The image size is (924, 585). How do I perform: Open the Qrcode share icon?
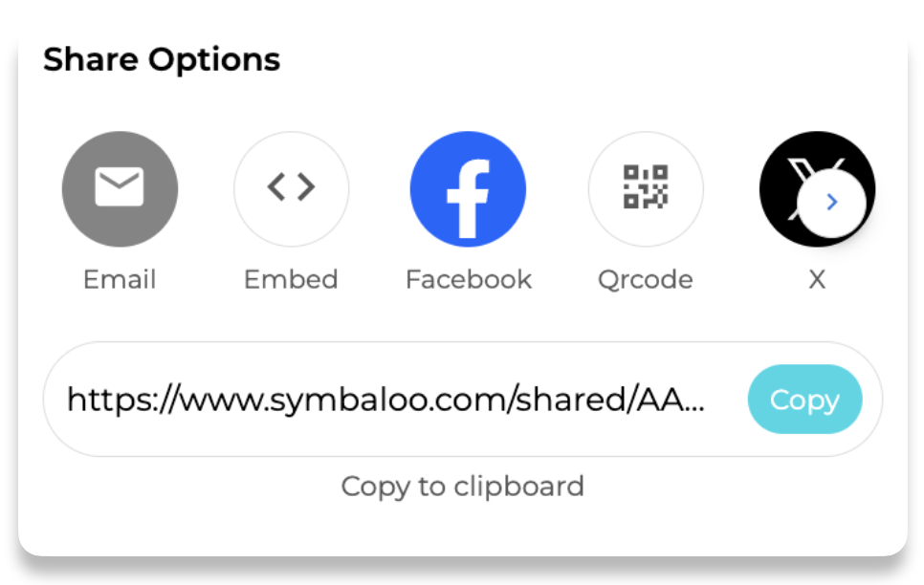(646, 189)
